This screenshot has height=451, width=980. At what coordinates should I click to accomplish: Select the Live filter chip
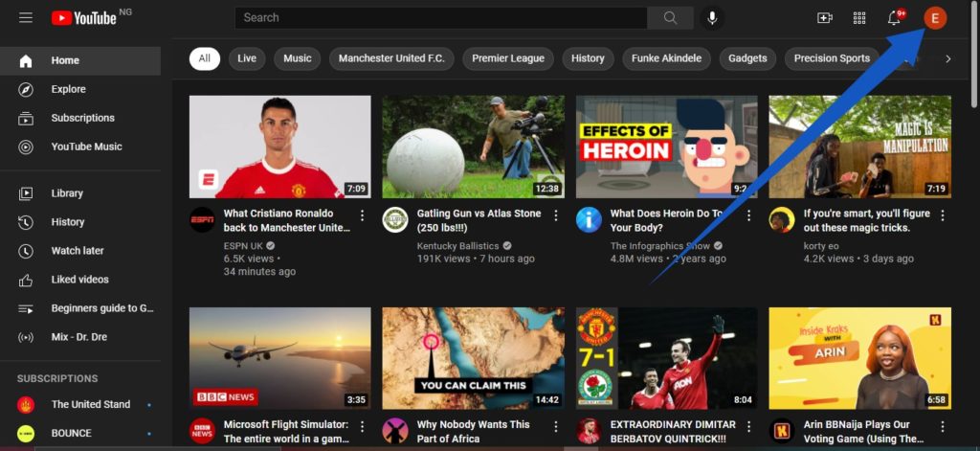click(247, 58)
